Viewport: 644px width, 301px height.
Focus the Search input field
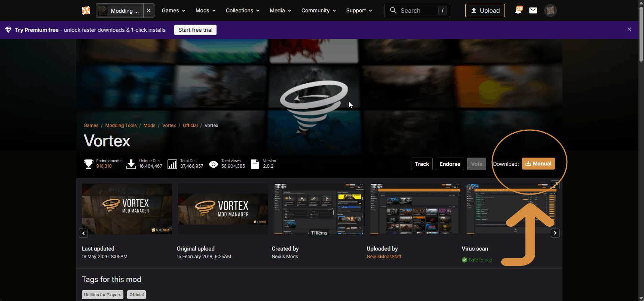coord(417,10)
